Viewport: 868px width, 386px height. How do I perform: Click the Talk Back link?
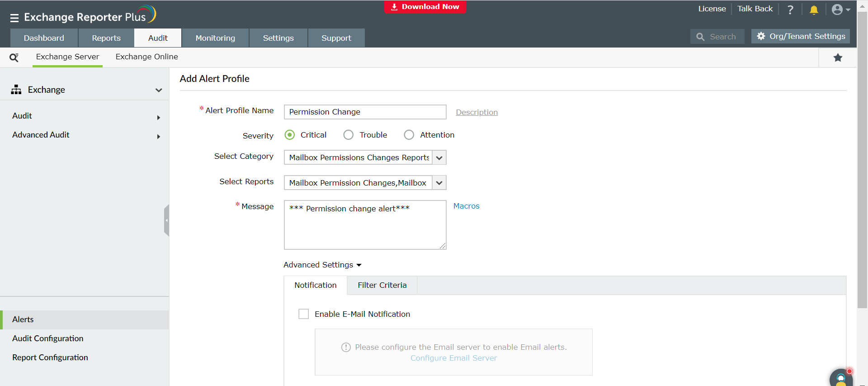[x=755, y=9]
